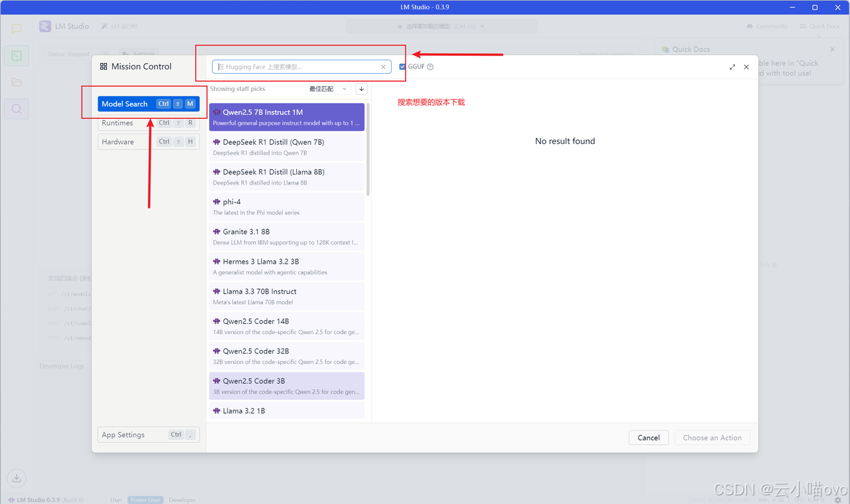This screenshot has height=504, width=850.
Task: Select DeepSeek R1 Distill (Qwen 7B)
Action: click(x=287, y=147)
